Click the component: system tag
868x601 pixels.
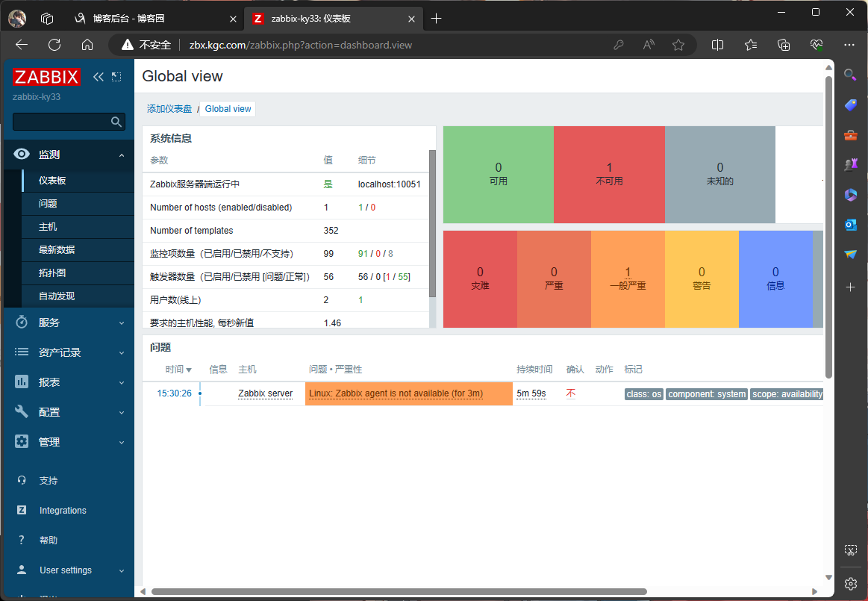(x=707, y=394)
